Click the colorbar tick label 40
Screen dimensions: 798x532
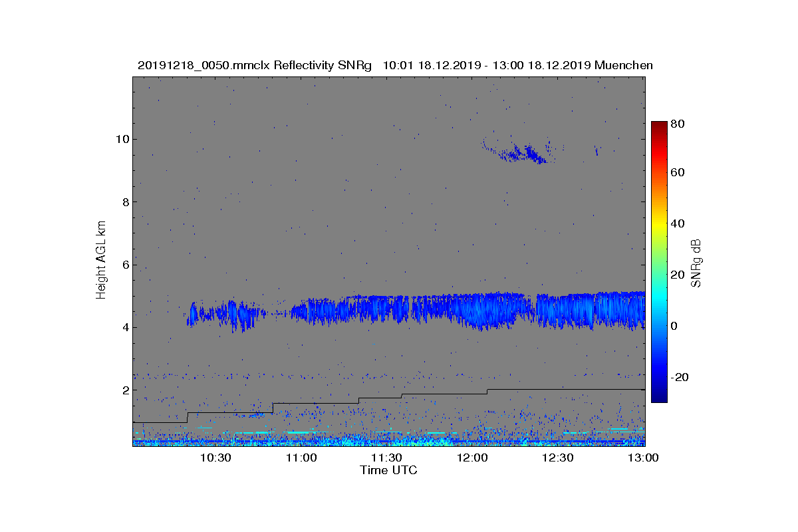pos(678,224)
